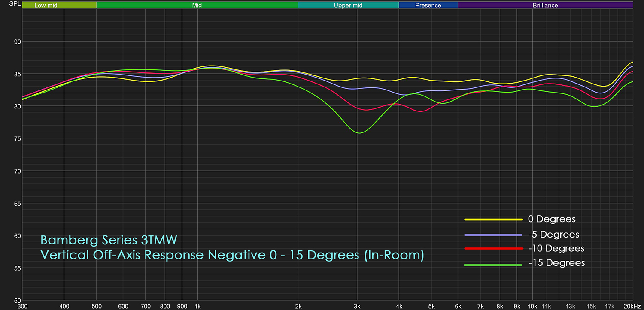Click the 300 label on frequency axis
The width and height of the screenshot is (644, 310).
tap(22, 306)
